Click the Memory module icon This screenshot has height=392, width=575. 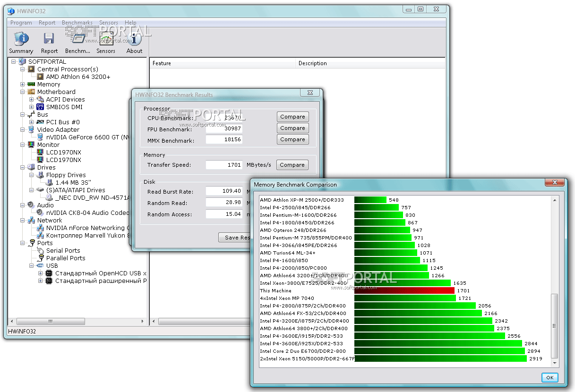click(x=31, y=84)
